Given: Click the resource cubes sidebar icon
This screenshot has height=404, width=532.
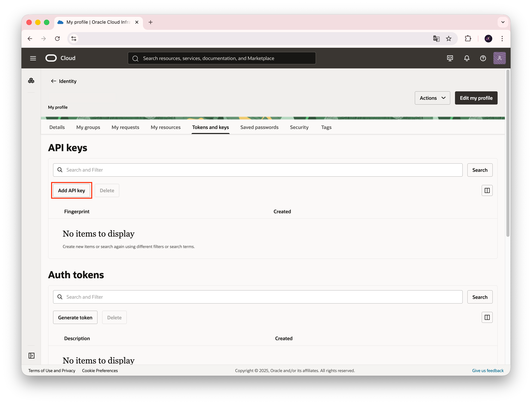Looking at the screenshot, I should (31, 81).
